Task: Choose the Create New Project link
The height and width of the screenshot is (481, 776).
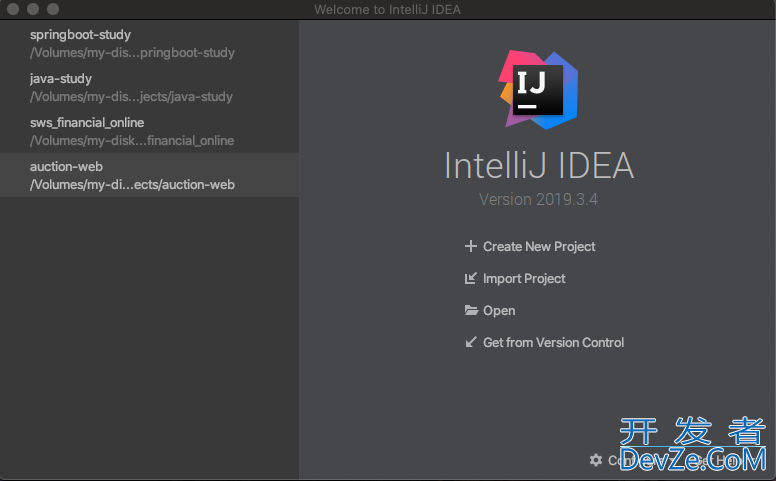Action: click(539, 247)
